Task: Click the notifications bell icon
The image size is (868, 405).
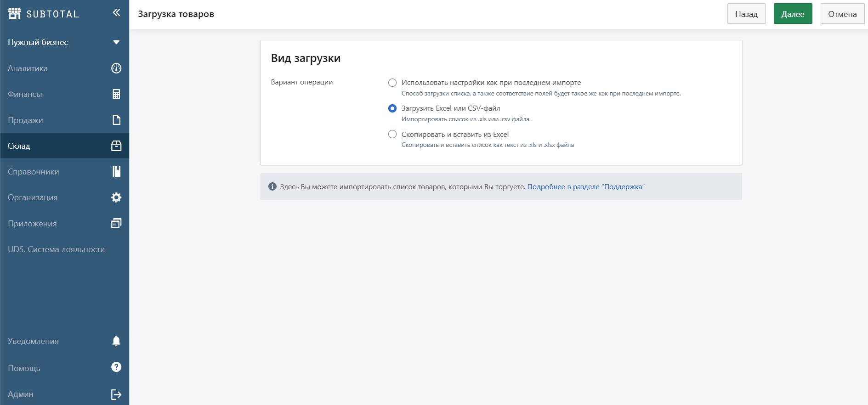Action: [116, 341]
